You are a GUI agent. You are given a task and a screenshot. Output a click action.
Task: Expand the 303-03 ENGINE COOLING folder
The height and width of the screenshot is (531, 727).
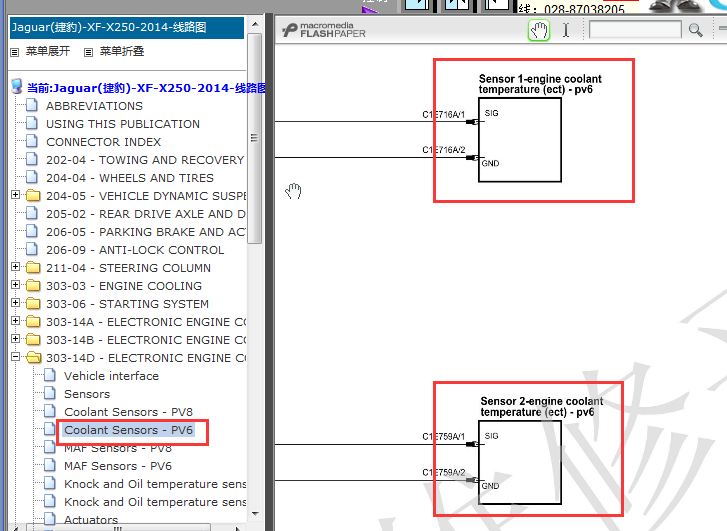tap(15, 285)
